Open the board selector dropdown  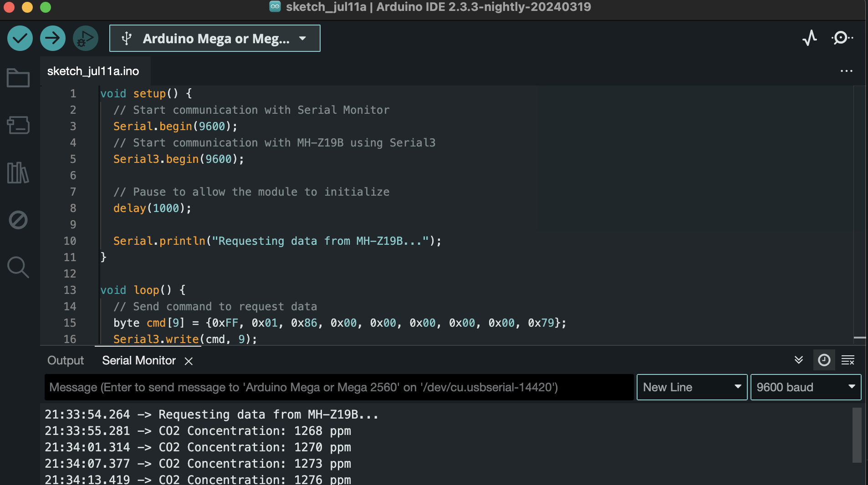tap(215, 38)
